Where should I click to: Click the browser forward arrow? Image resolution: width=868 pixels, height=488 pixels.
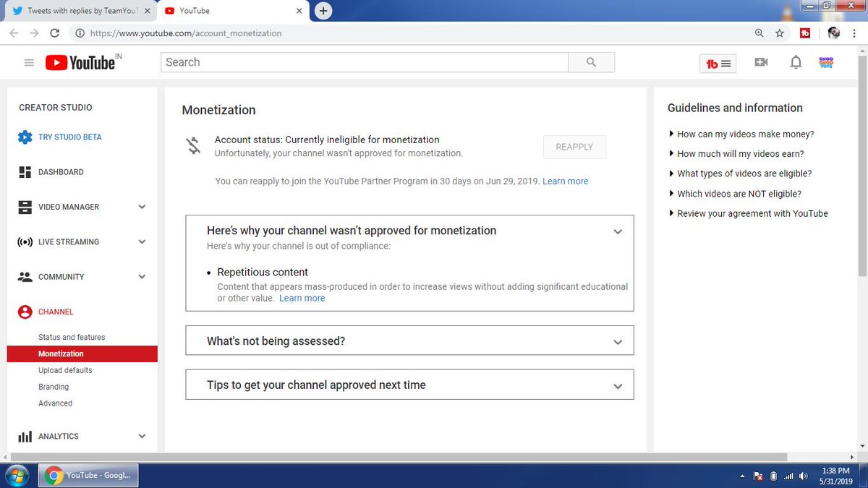(x=34, y=33)
